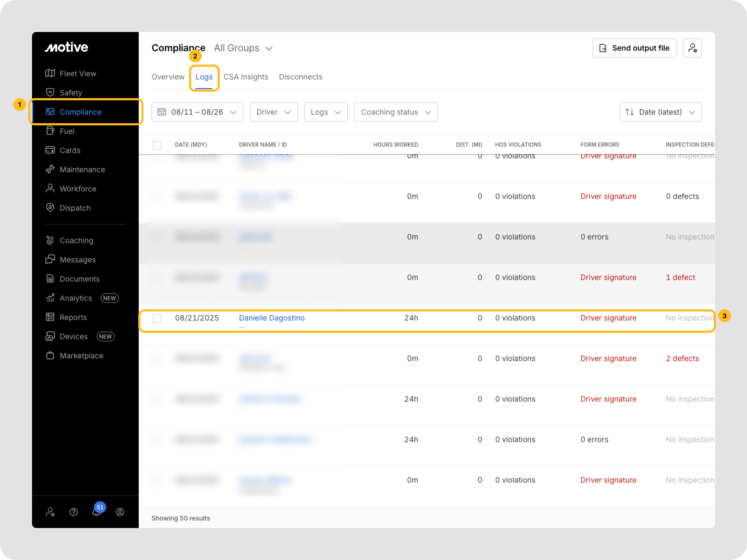Switch to the CSA Insights tab
Image resolution: width=747 pixels, height=560 pixels.
(245, 77)
